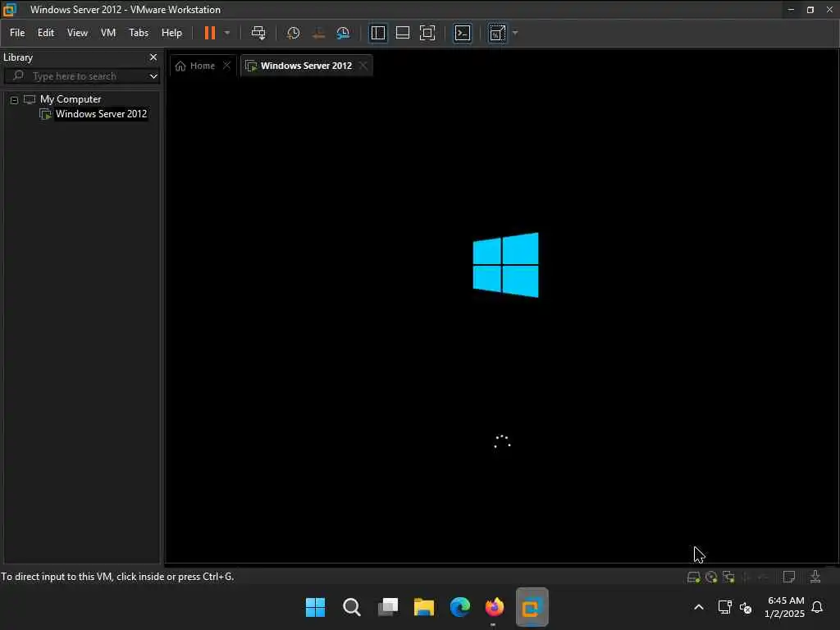Image resolution: width=840 pixels, height=630 pixels.
Task: Open the notifications bell
Action: (817, 608)
